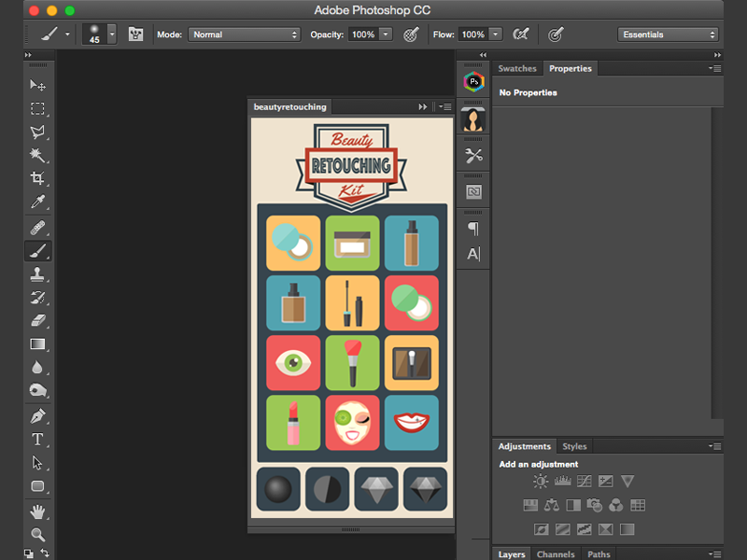This screenshot has width=747, height=560.
Task: Select the Pen tool
Action: [x=37, y=415]
